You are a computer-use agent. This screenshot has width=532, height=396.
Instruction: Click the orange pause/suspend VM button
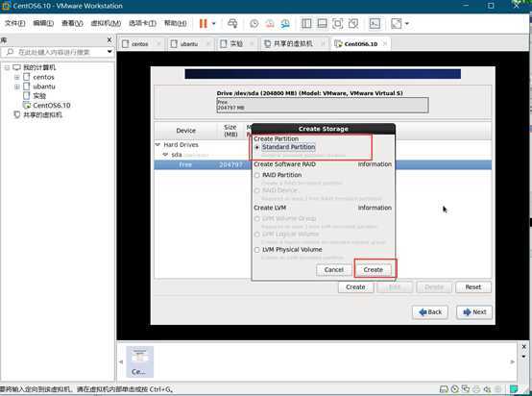click(x=204, y=23)
